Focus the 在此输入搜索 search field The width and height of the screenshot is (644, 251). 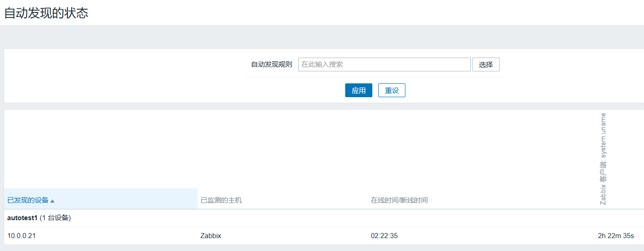click(384, 64)
